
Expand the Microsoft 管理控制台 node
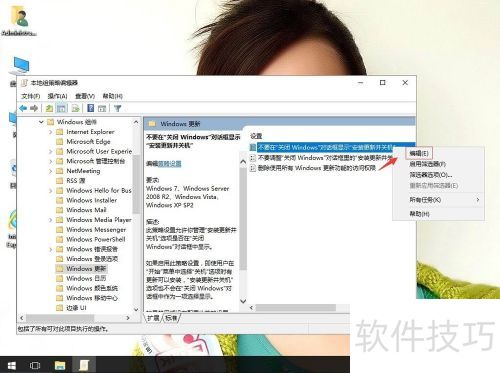pos(50,161)
